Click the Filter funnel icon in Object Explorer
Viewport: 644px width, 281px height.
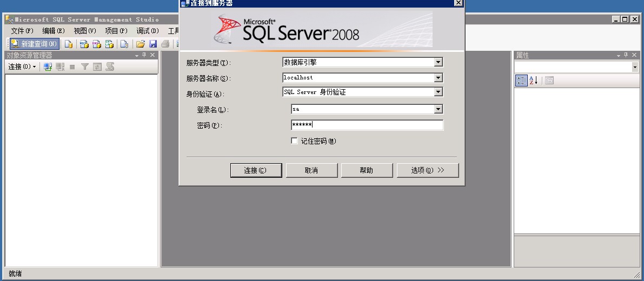85,66
